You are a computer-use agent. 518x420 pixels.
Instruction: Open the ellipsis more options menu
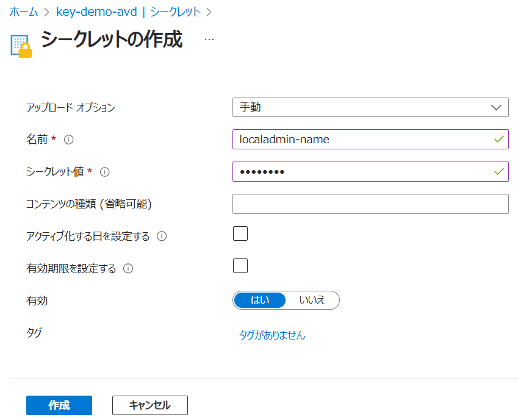(209, 40)
